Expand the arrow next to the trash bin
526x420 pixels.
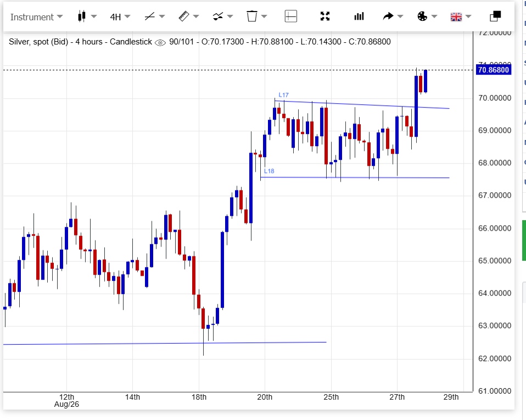pos(264,16)
